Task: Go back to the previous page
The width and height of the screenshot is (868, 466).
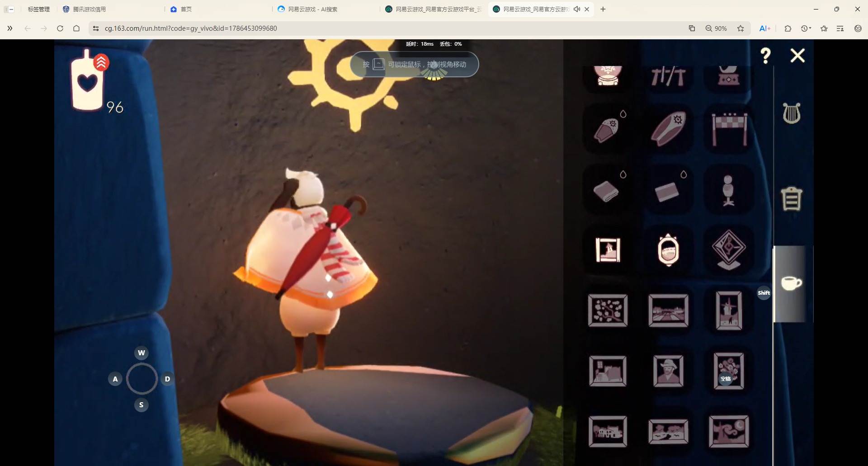Action: click(x=28, y=28)
